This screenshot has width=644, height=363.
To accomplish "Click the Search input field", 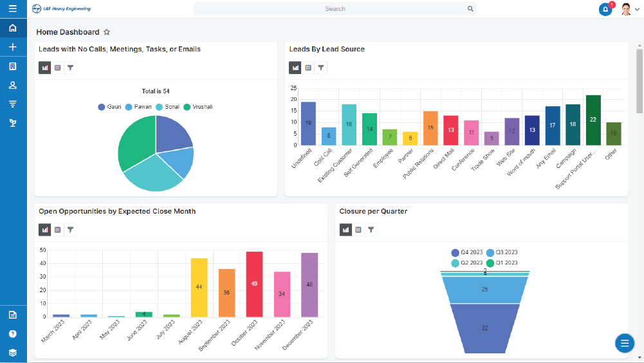I will (335, 9).
